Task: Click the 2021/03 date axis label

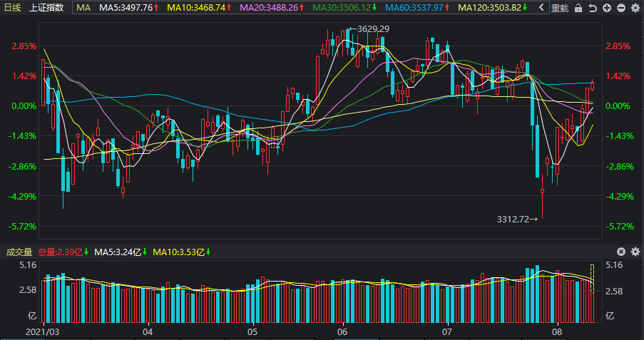Action: point(42,331)
